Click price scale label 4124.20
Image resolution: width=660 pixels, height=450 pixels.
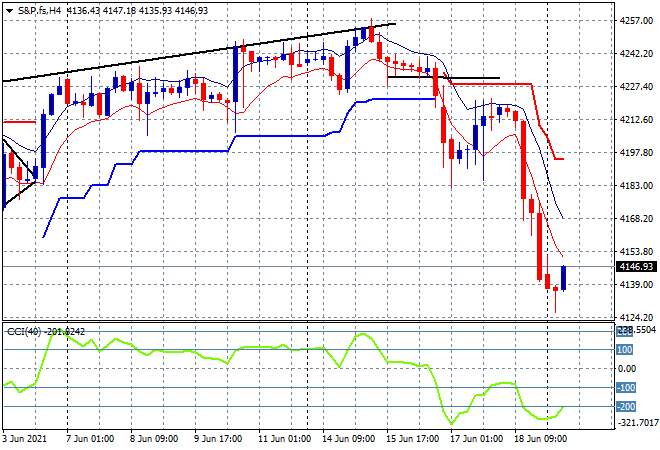636,317
